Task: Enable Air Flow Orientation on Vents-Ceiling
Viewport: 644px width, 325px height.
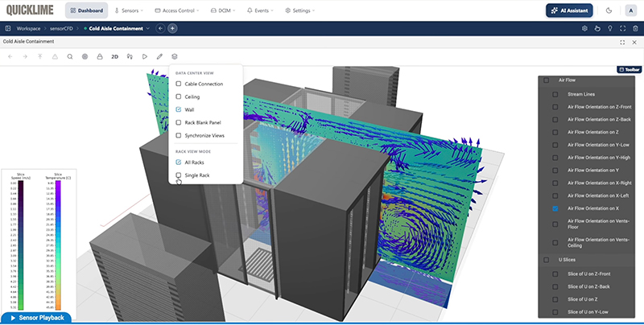Action: tap(555, 243)
